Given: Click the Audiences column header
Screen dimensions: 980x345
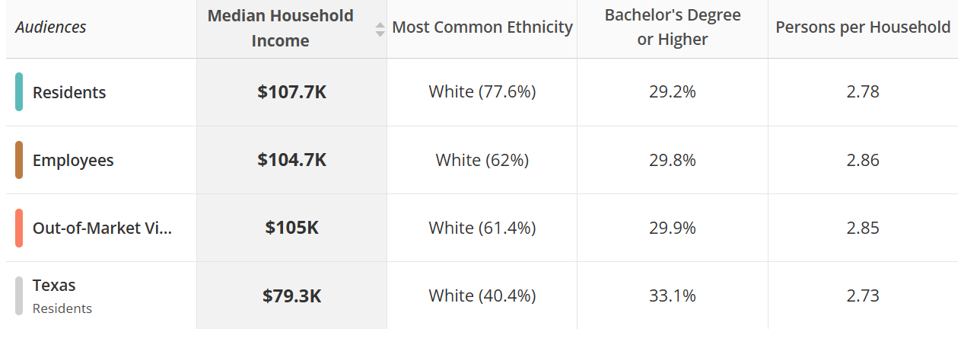Looking at the screenshot, I should pyautogui.click(x=51, y=27).
